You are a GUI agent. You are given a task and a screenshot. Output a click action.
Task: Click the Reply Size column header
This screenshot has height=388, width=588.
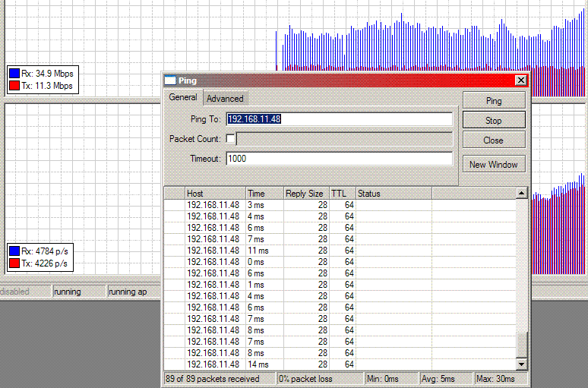[305, 194]
